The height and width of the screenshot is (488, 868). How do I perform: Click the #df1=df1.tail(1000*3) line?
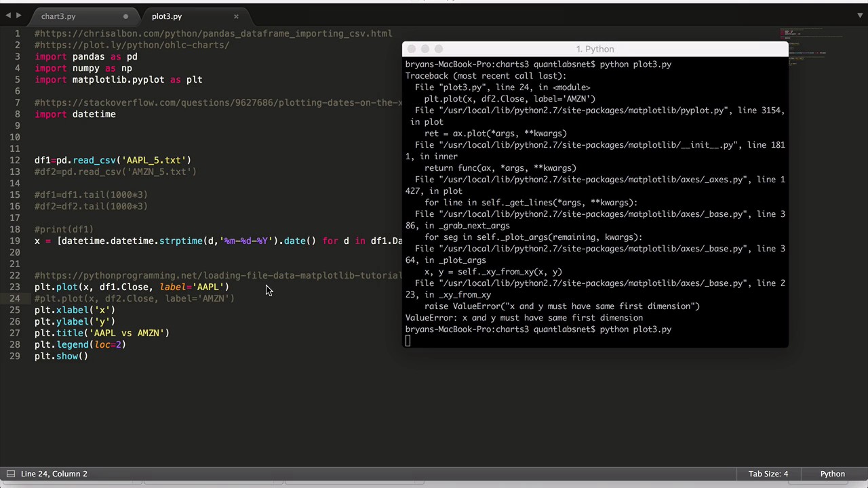pyautogui.click(x=92, y=195)
